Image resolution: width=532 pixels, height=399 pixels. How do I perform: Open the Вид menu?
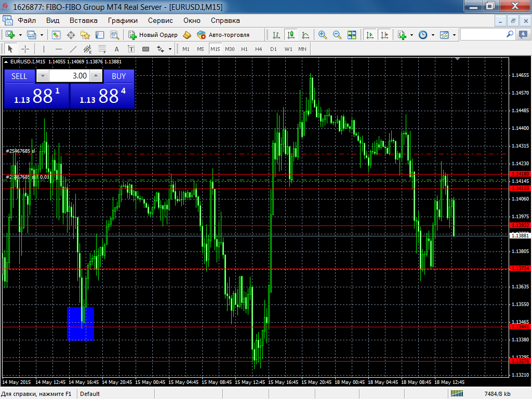pyautogui.click(x=52, y=20)
